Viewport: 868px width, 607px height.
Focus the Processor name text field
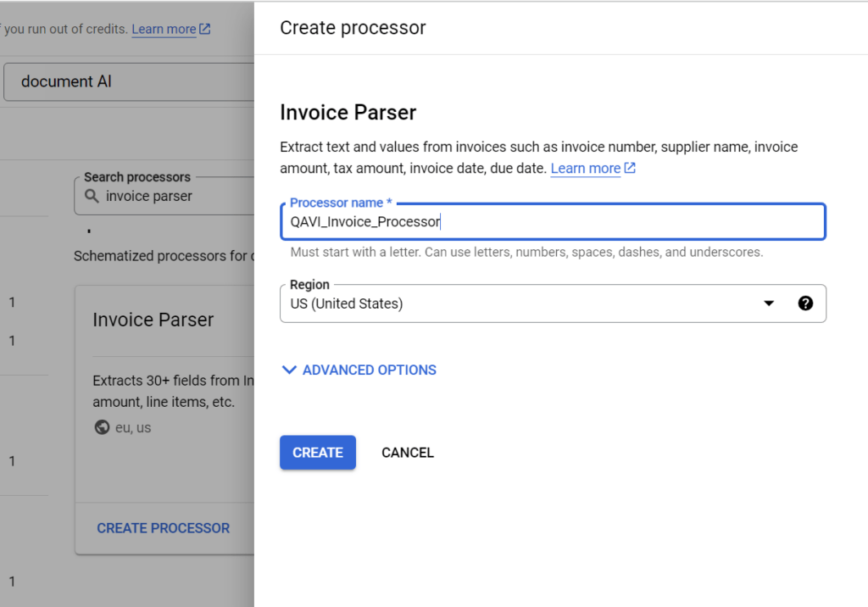click(551, 222)
